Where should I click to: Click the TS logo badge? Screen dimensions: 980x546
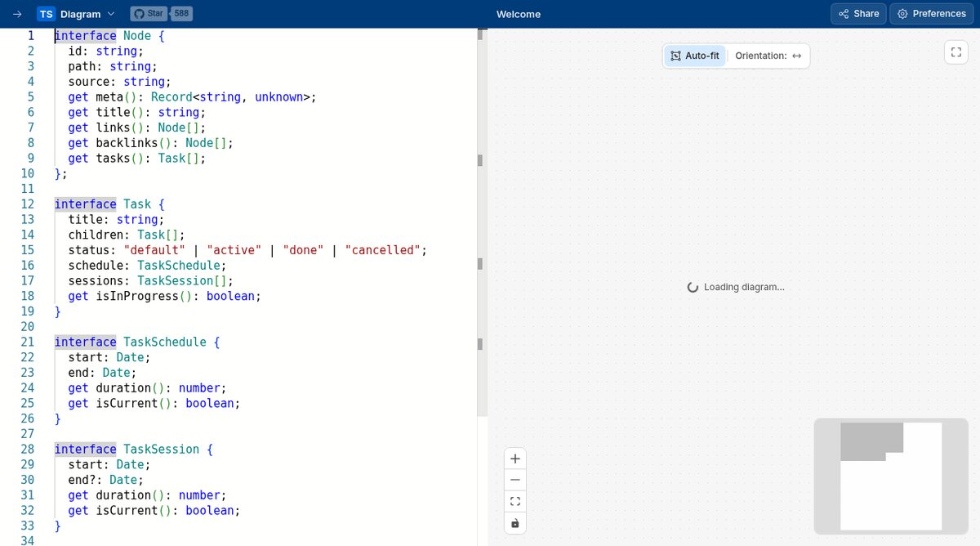(46, 14)
